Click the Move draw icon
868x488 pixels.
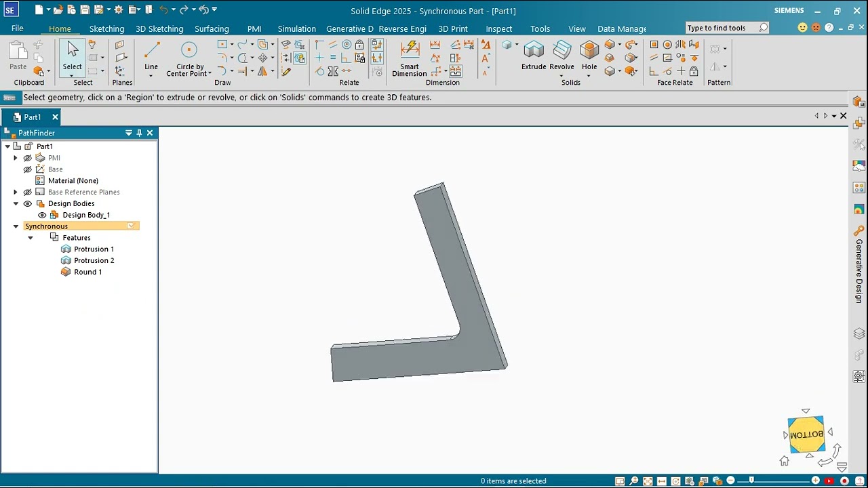pyautogui.click(x=262, y=58)
